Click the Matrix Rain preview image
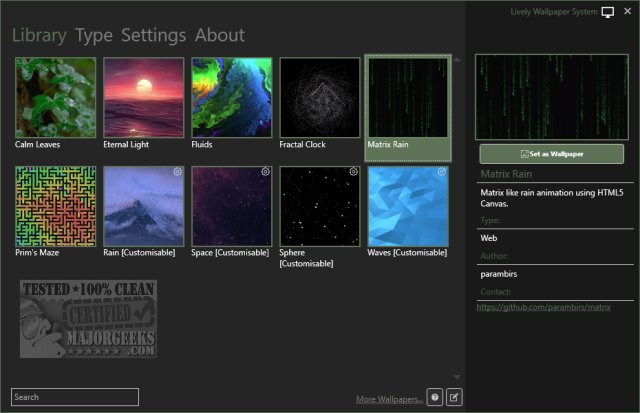The height and width of the screenshot is (413, 640). coord(552,97)
